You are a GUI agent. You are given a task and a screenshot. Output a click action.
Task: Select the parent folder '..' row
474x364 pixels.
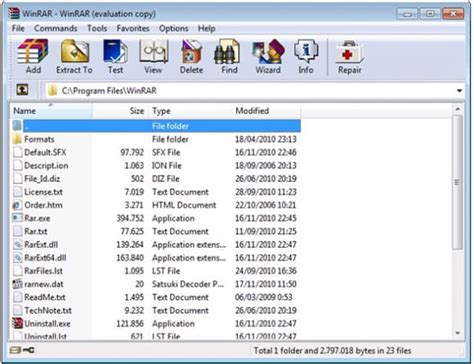pos(156,126)
